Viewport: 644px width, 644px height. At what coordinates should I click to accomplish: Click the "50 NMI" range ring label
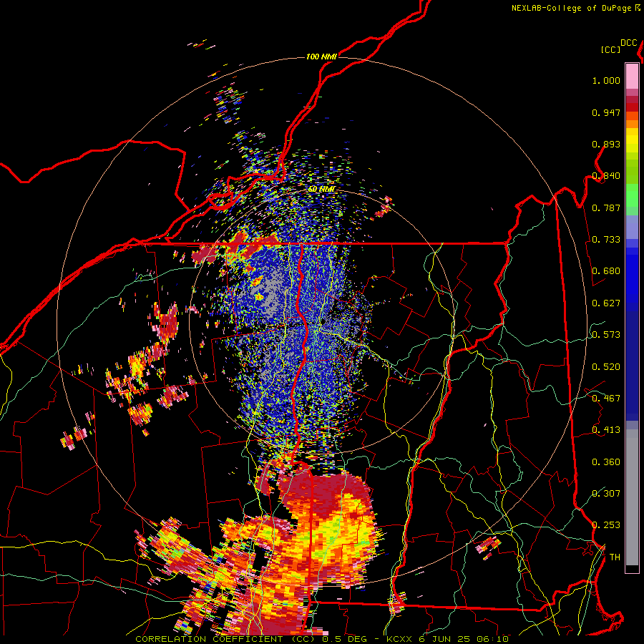coord(321,189)
